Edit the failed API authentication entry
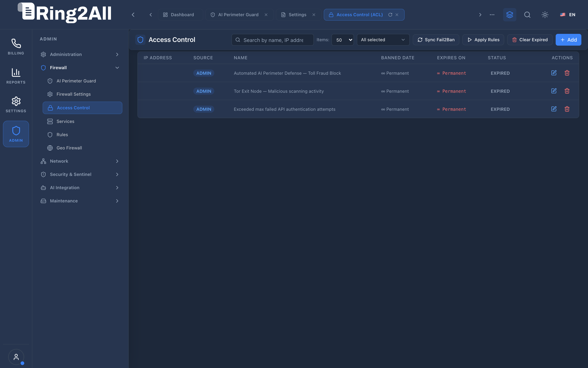Screen dimensions: 588x368 [554, 109]
